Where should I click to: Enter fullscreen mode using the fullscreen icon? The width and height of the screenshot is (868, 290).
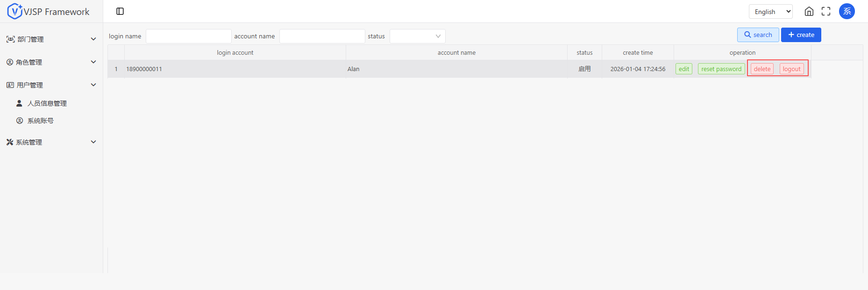(x=826, y=11)
